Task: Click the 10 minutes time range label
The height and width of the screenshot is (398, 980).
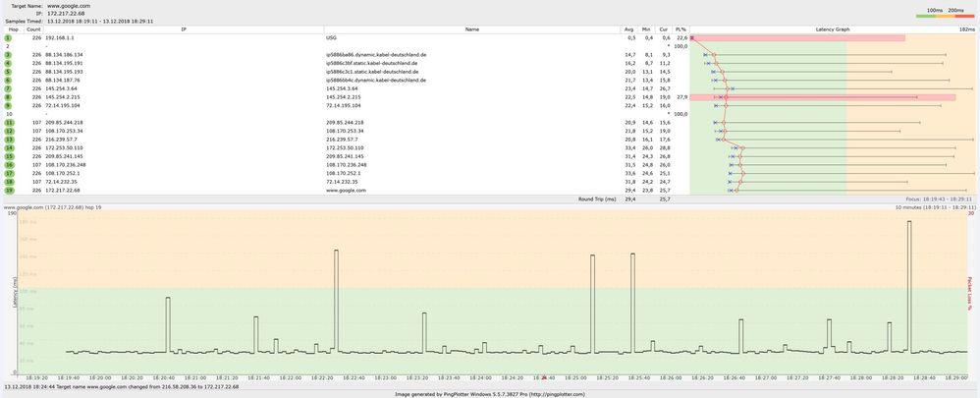Action: (935, 207)
